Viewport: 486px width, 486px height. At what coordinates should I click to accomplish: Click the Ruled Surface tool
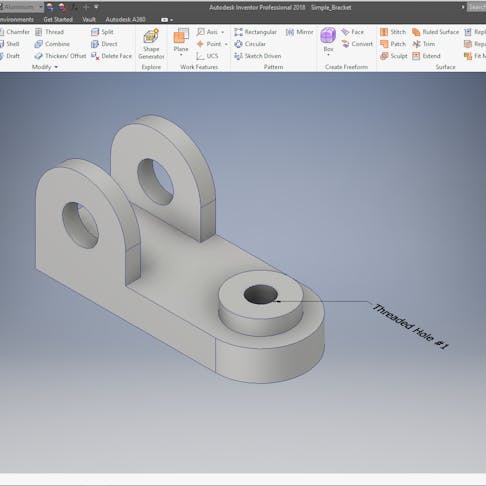pos(435,32)
